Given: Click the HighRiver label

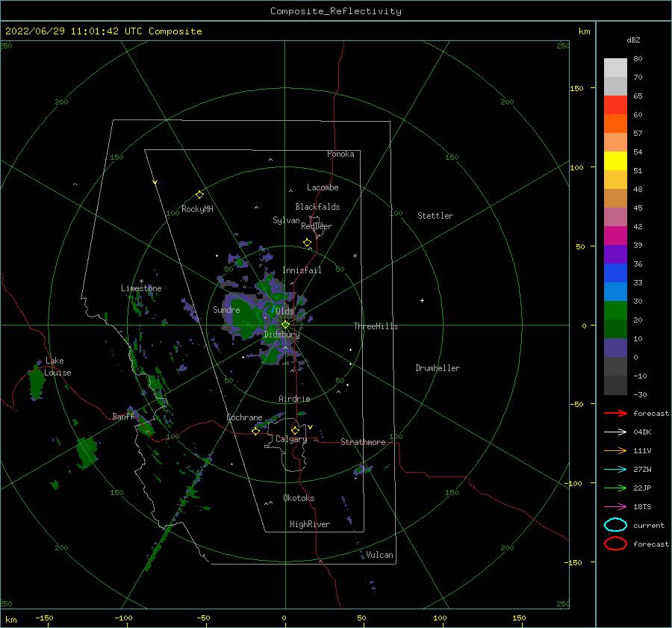Looking at the screenshot, I should [x=310, y=524].
